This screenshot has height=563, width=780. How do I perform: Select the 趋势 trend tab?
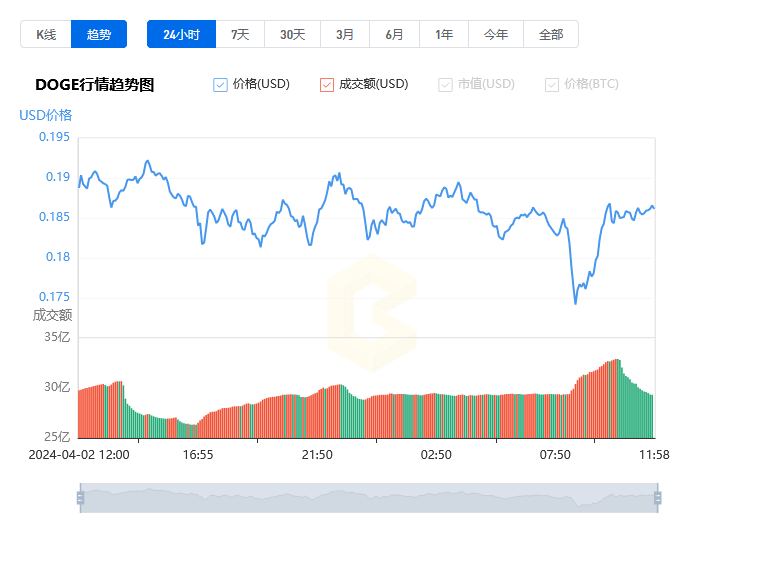pos(99,34)
